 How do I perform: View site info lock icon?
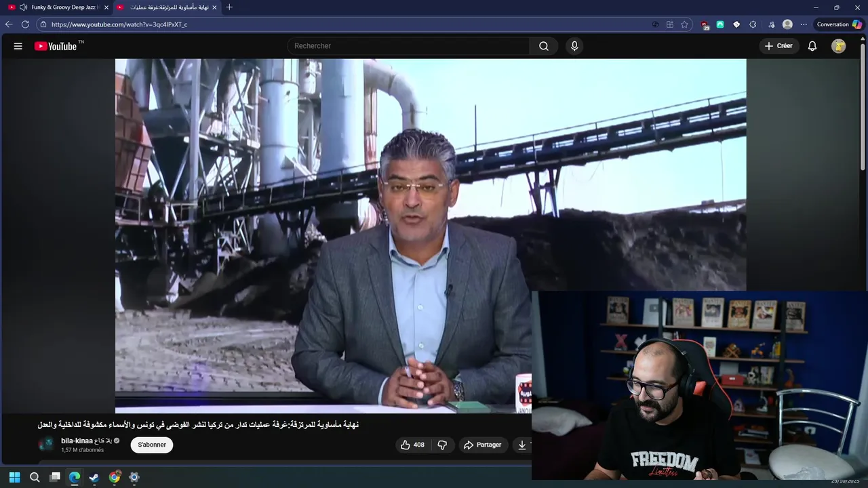[43, 24]
